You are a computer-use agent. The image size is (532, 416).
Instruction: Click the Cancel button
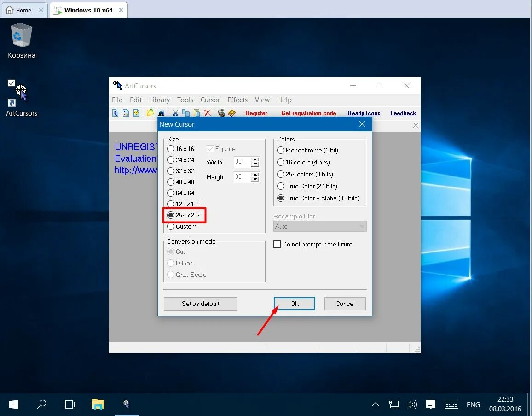pos(345,304)
